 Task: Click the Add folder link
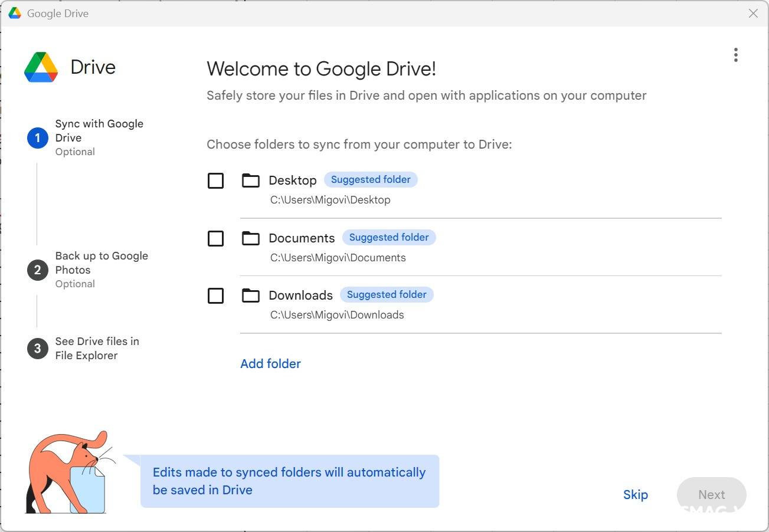pos(270,363)
